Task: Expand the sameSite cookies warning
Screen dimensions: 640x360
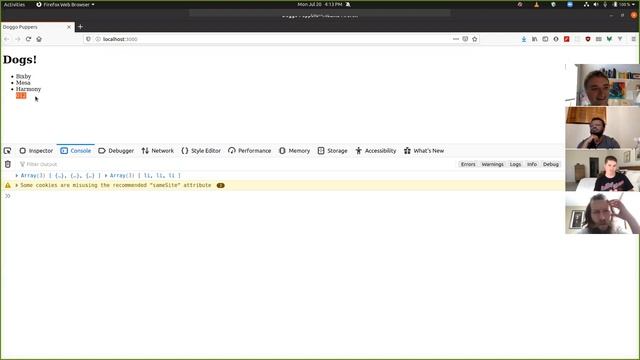Action: (17, 185)
